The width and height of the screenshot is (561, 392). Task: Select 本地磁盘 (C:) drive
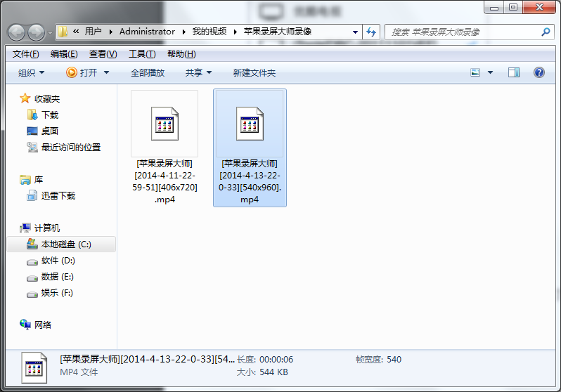(x=61, y=244)
